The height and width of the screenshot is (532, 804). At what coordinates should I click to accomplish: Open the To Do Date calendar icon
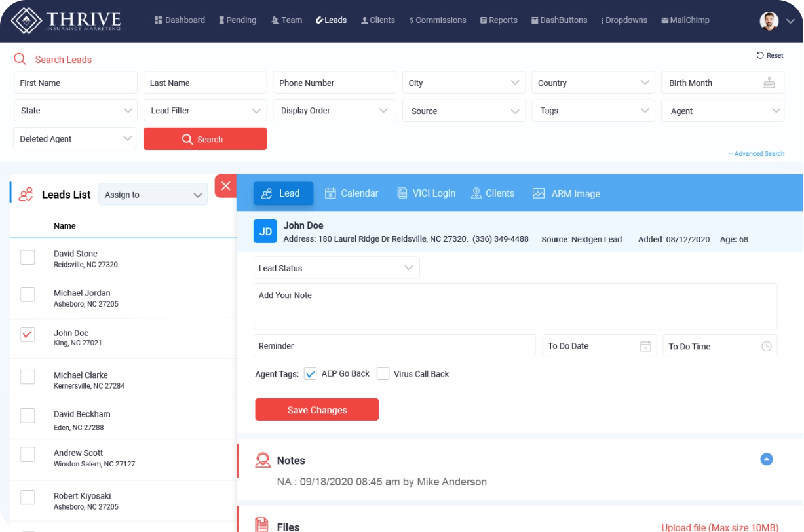(645, 347)
